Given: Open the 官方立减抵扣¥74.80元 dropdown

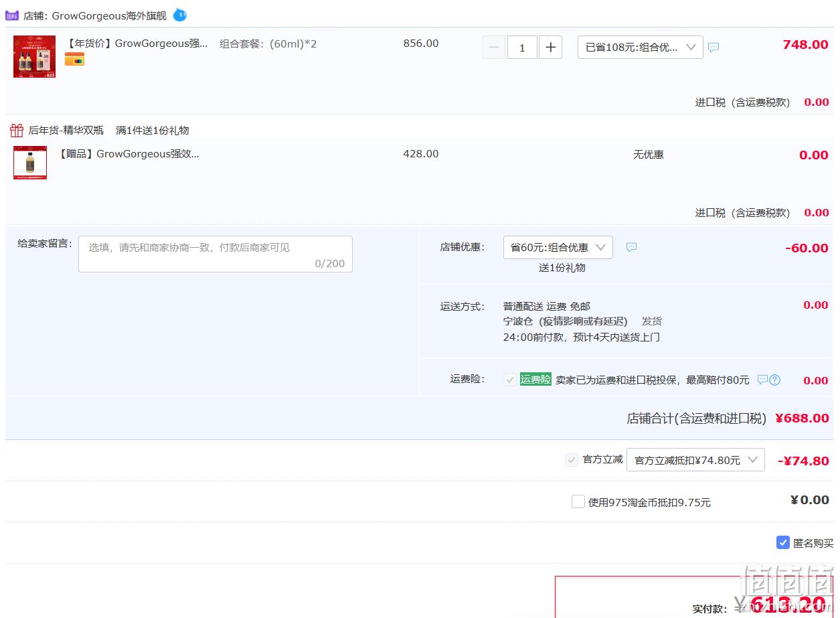Looking at the screenshot, I should coord(695,460).
